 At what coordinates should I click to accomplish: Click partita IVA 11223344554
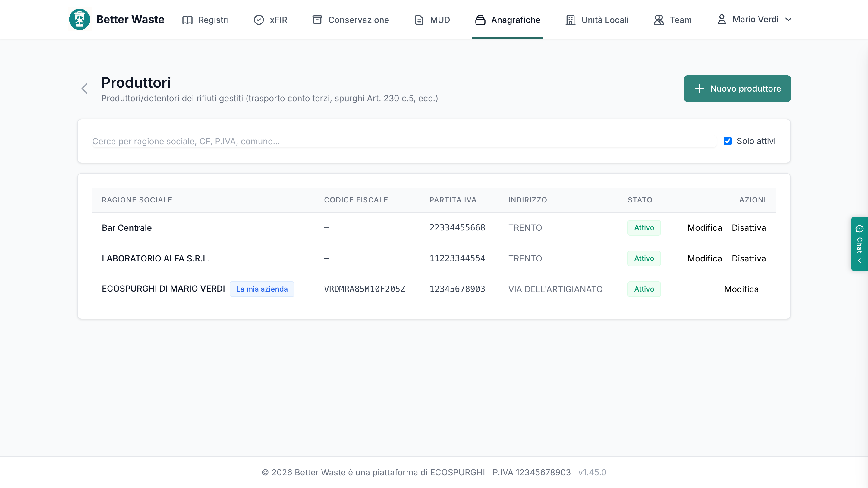click(457, 258)
